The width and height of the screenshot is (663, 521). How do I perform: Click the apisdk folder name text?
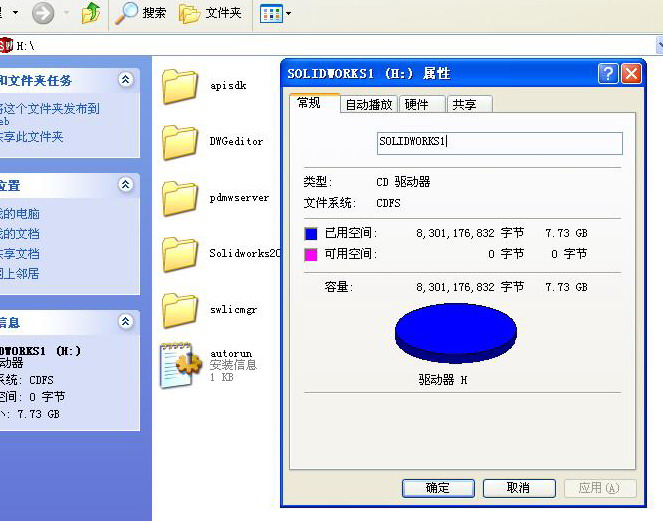click(228, 85)
